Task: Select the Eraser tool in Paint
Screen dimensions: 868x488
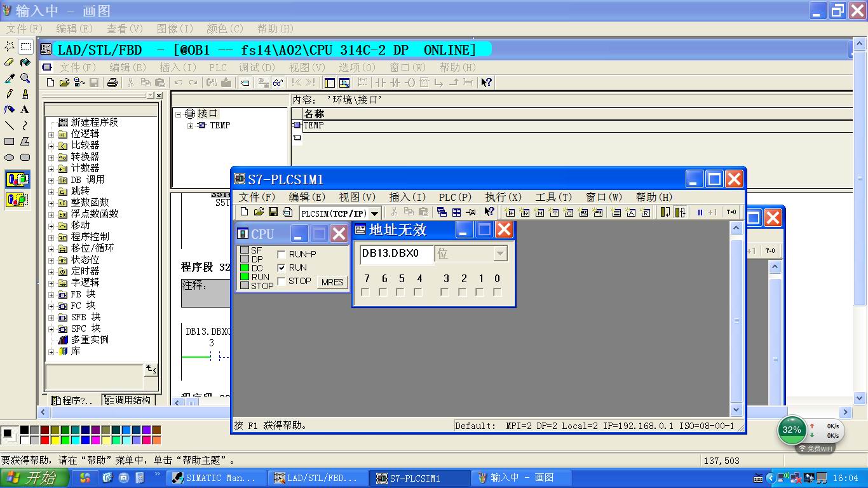Action: [x=10, y=62]
